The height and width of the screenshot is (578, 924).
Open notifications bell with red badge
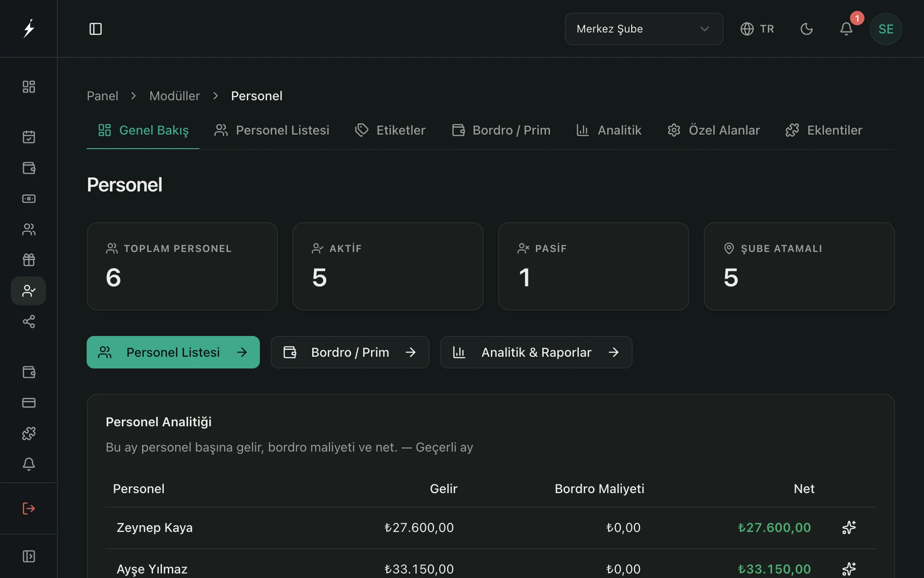[x=846, y=29]
